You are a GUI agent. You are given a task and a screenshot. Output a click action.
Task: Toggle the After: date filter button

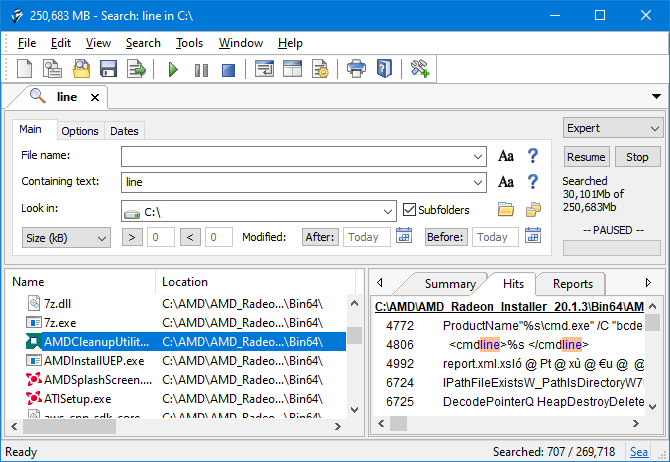coord(320,237)
